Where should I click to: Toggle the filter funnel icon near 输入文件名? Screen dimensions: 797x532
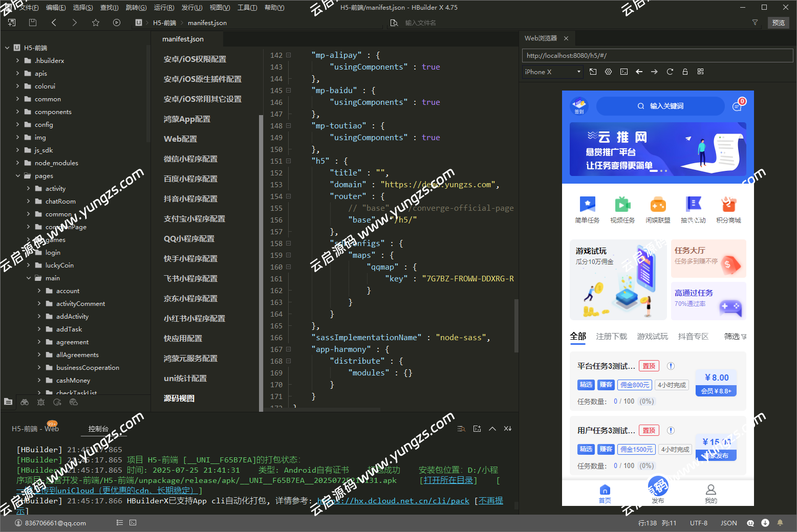click(x=755, y=23)
